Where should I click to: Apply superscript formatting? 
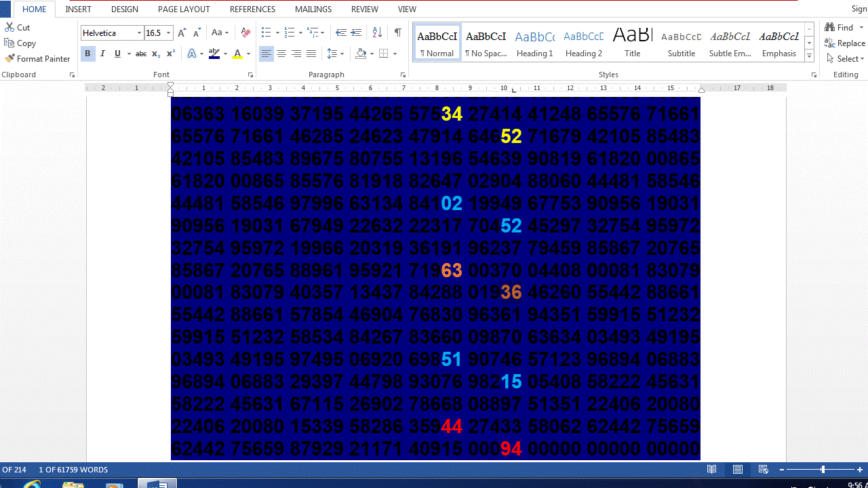click(x=171, y=54)
